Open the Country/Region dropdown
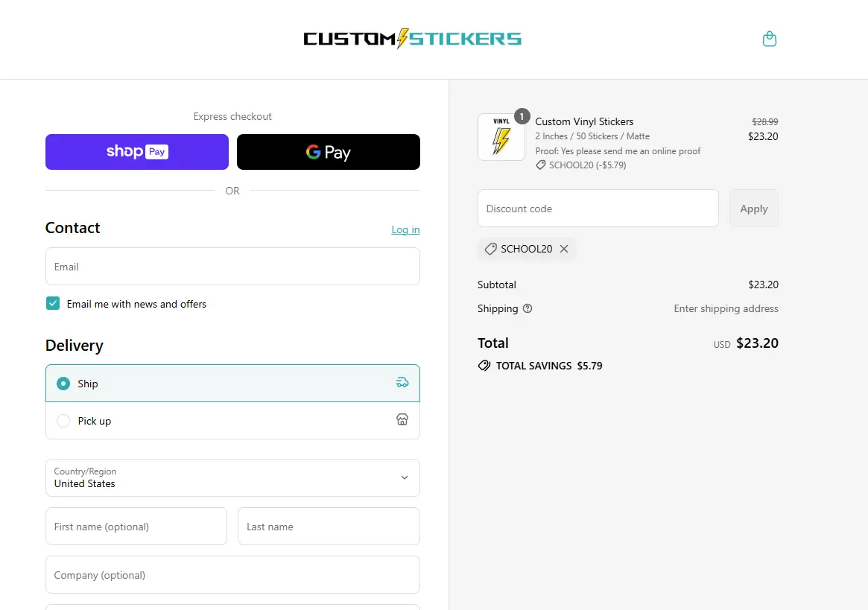 click(232, 477)
